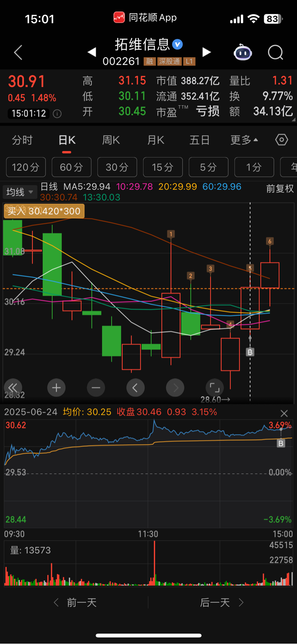Tap the double-left rewind chart button

pyautogui.click(x=13, y=388)
